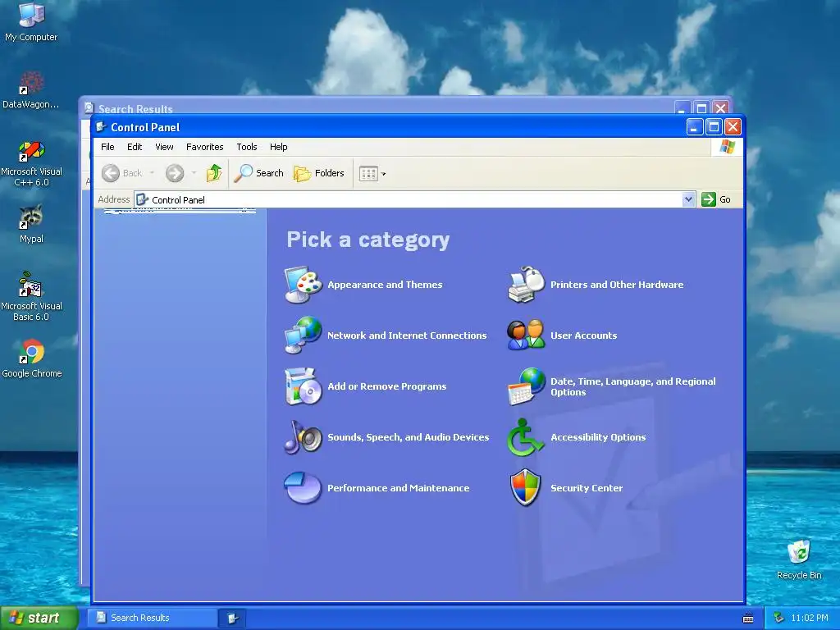The width and height of the screenshot is (840, 630).
Task: Close the Search Results window behind
Action: tap(721, 108)
